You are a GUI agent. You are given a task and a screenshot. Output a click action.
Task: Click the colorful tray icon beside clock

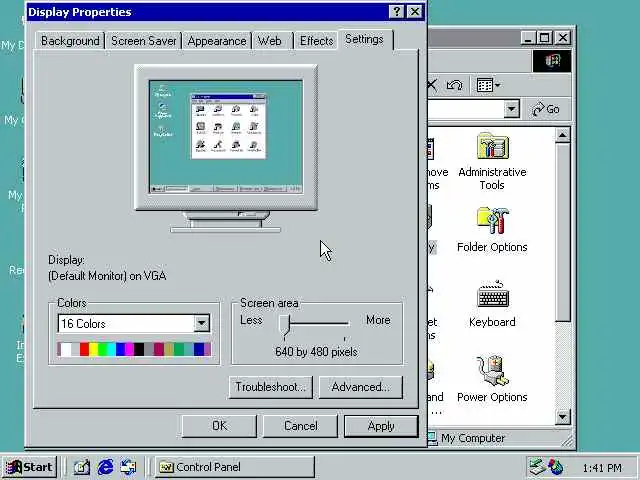coord(556,467)
